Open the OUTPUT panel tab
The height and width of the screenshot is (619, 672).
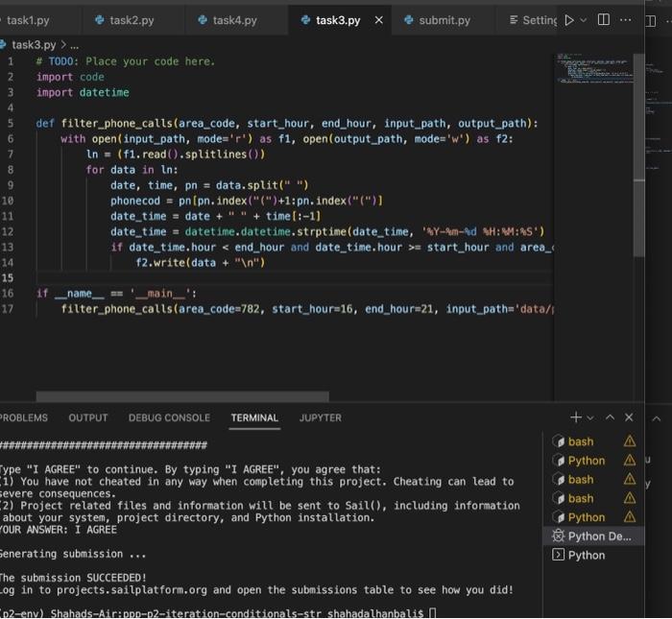(x=88, y=417)
